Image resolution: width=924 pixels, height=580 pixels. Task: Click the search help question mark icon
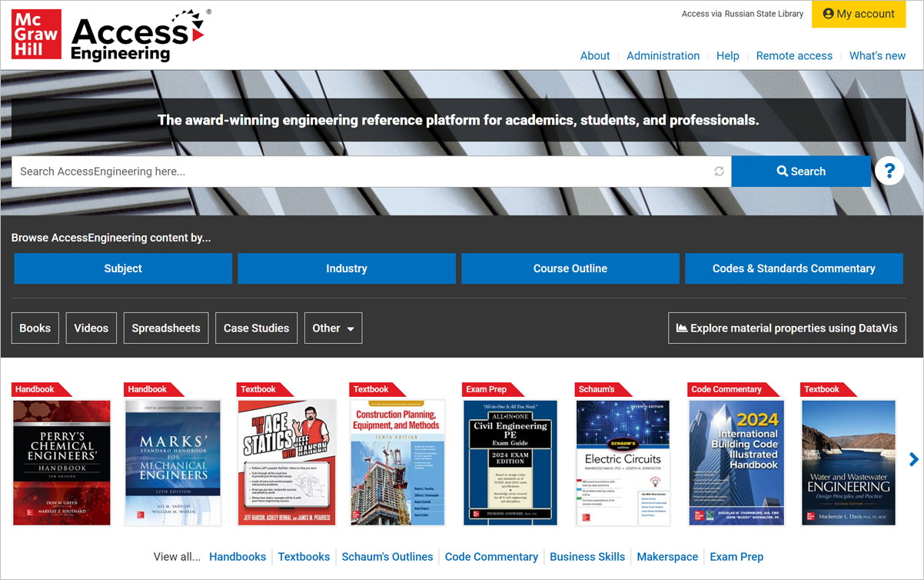coord(889,171)
